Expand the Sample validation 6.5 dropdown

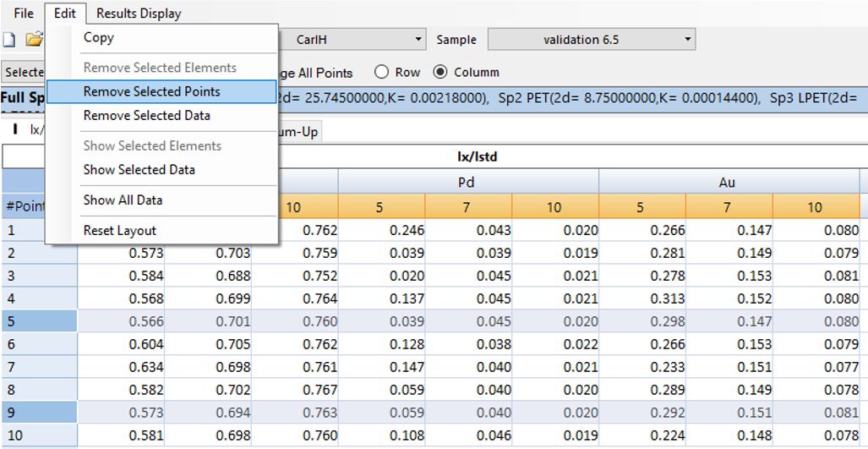(591, 40)
